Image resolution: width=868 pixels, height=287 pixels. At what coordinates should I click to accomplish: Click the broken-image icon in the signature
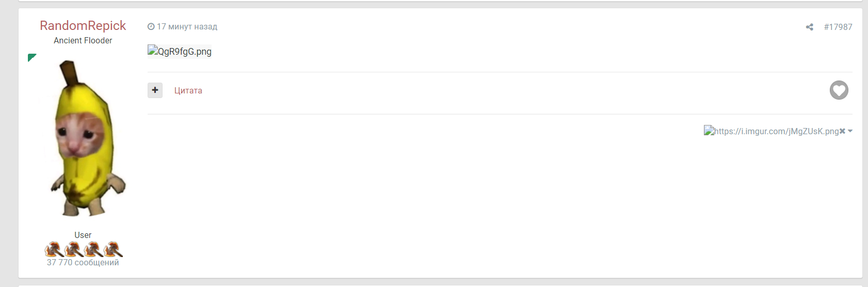tap(709, 131)
